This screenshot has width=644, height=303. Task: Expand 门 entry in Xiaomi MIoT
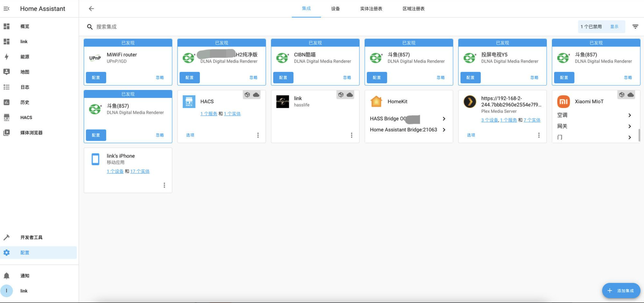pos(595,137)
